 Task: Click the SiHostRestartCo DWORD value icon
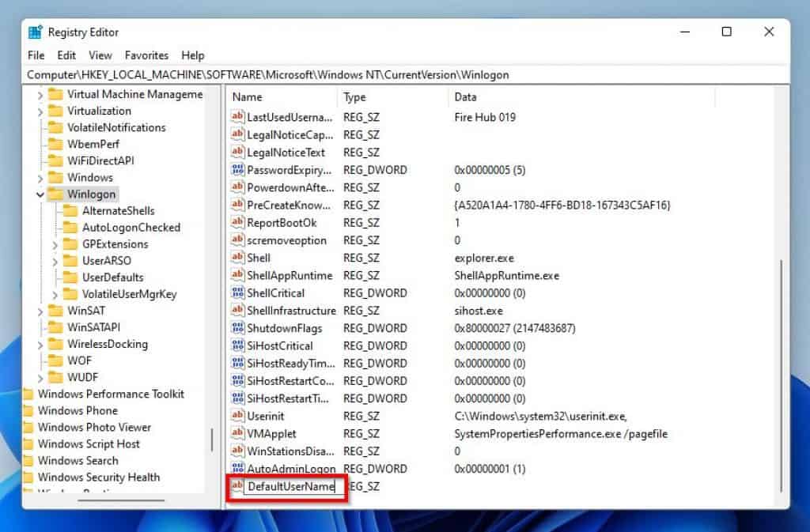click(237, 380)
